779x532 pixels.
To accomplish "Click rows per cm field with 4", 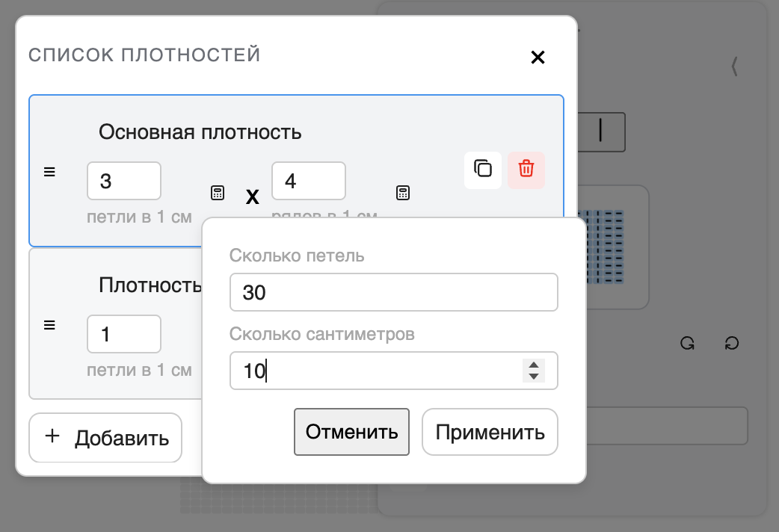I will (309, 181).
